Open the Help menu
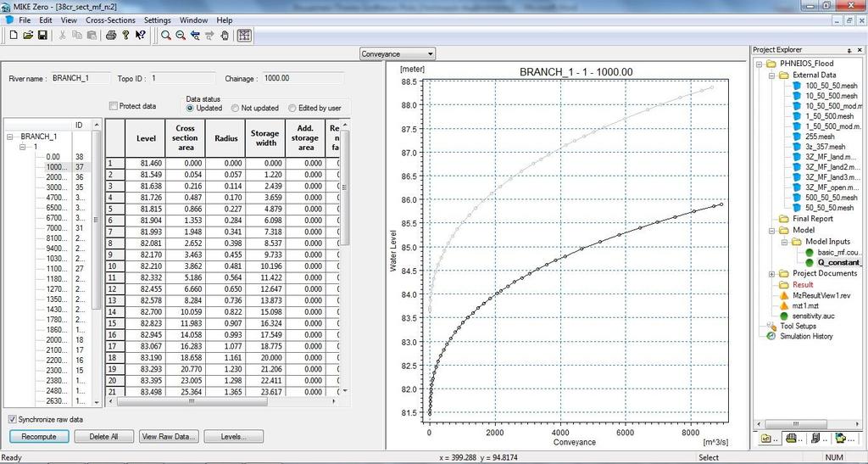This screenshot has height=464, width=868. [x=224, y=20]
